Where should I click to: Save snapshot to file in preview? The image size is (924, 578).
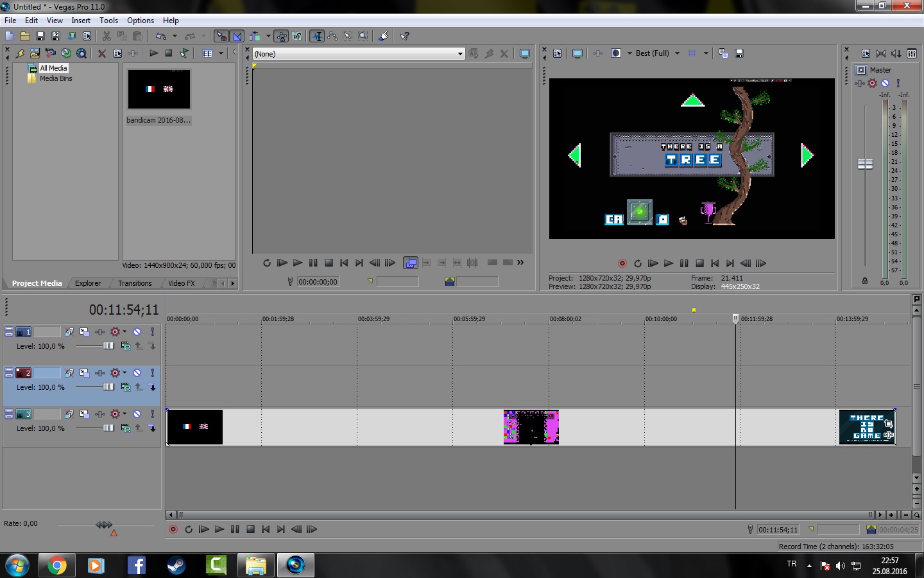pyautogui.click(x=739, y=53)
